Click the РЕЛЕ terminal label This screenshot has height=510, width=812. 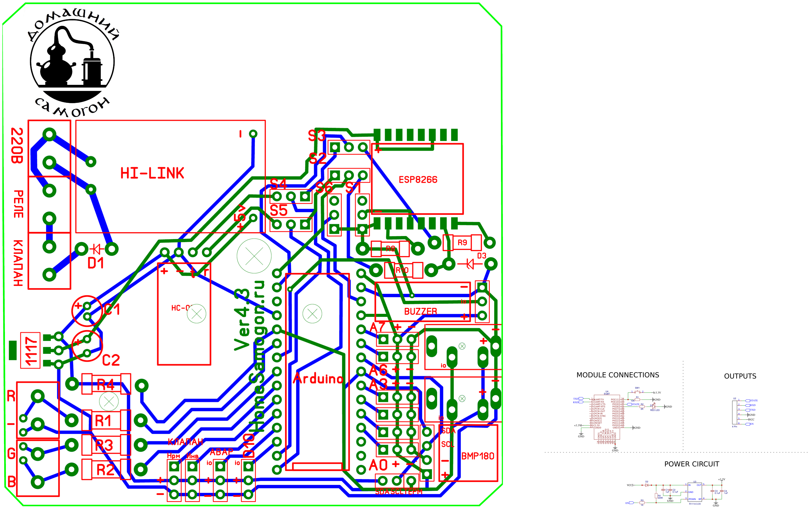click(18, 204)
